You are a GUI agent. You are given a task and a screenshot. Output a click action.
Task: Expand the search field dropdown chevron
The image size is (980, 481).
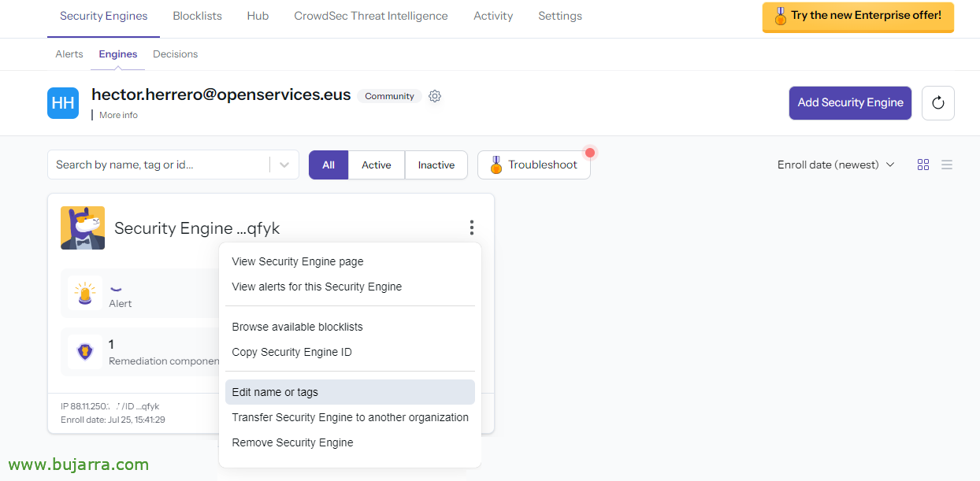pyautogui.click(x=284, y=165)
